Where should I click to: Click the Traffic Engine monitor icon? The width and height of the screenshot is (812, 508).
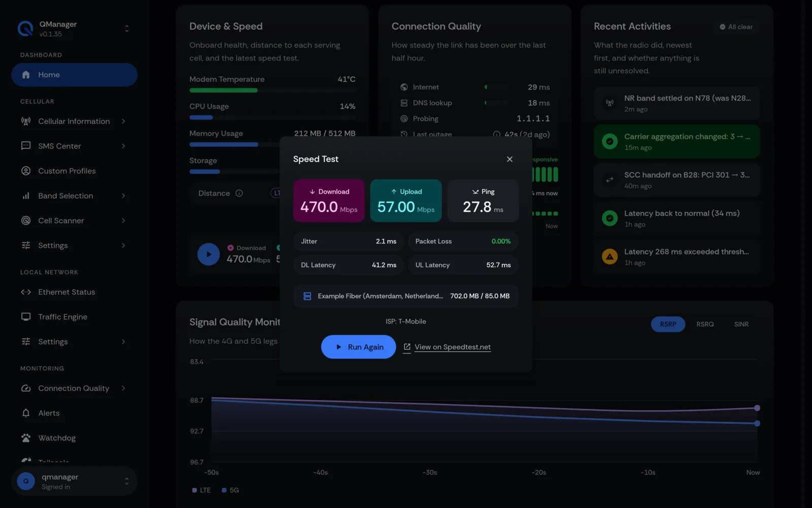click(26, 316)
